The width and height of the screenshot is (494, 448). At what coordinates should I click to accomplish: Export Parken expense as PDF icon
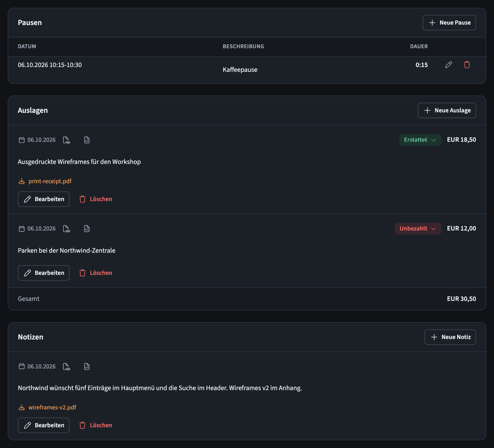coord(66,229)
